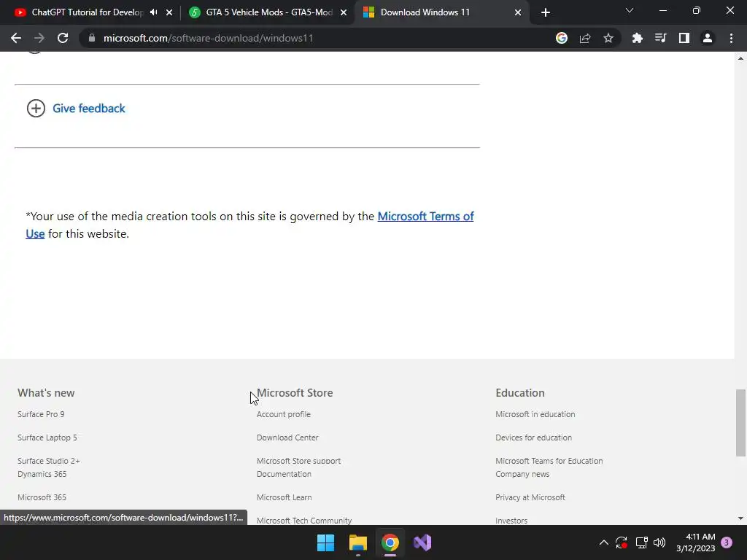Click the page vertical scrollbar thumb
747x560 pixels.
click(740, 423)
